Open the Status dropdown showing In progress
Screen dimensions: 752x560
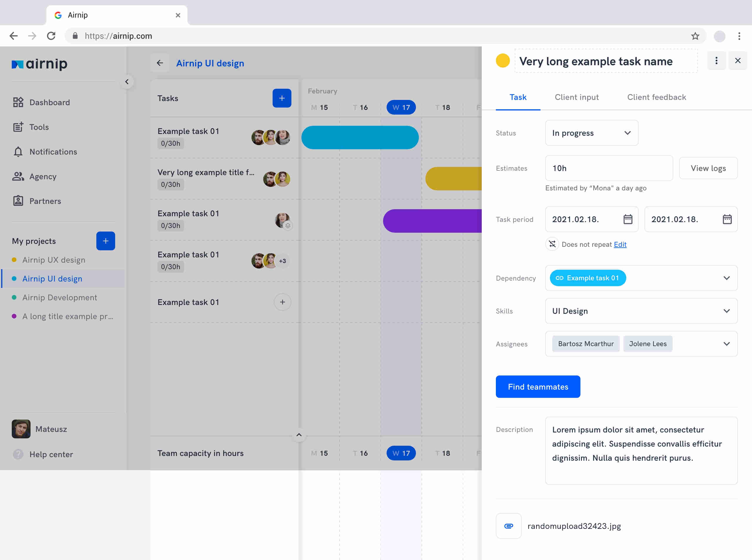pos(592,133)
